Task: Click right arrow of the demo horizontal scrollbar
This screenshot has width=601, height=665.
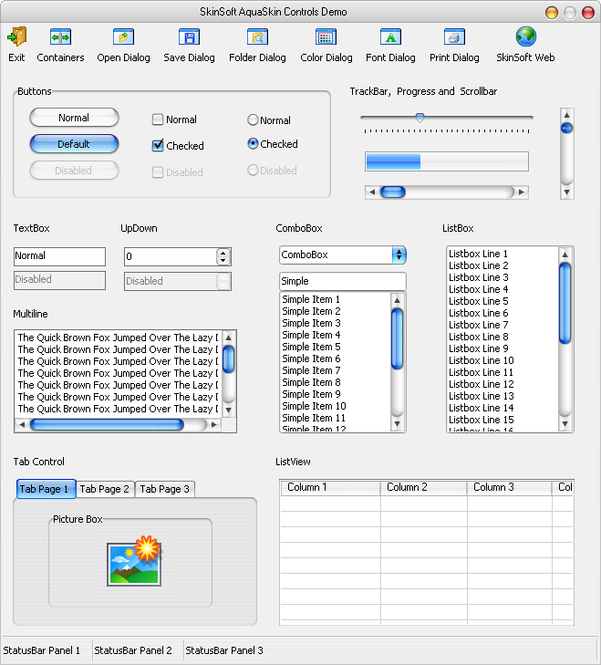Action: click(521, 192)
